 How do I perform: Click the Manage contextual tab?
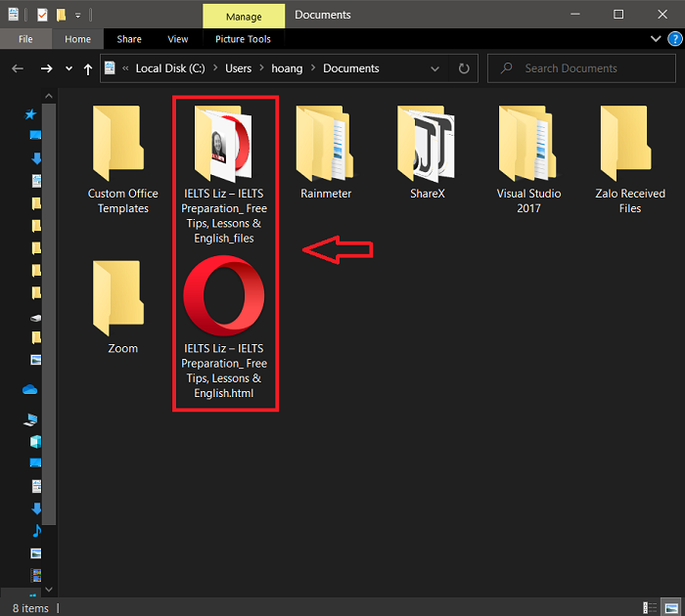pos(244,17)
